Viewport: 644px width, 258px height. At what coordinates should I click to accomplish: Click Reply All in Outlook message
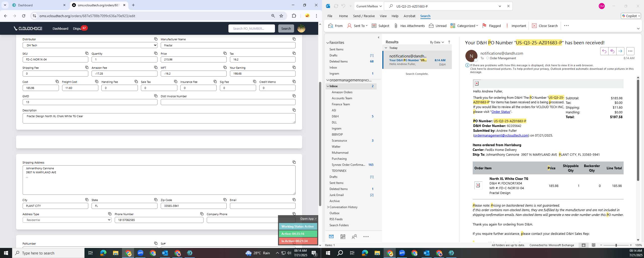coord(612,51)
